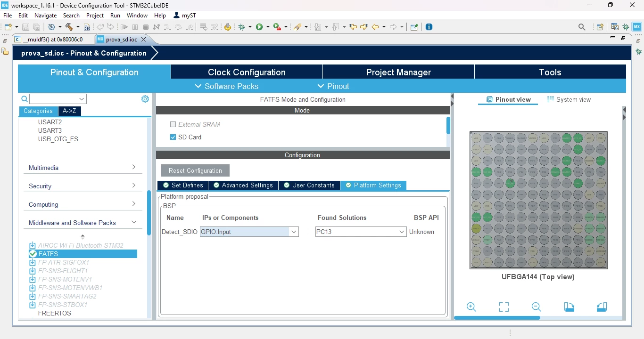Click the myST account link
This screenshot has height=339, width=644.
tap(184, 15)
